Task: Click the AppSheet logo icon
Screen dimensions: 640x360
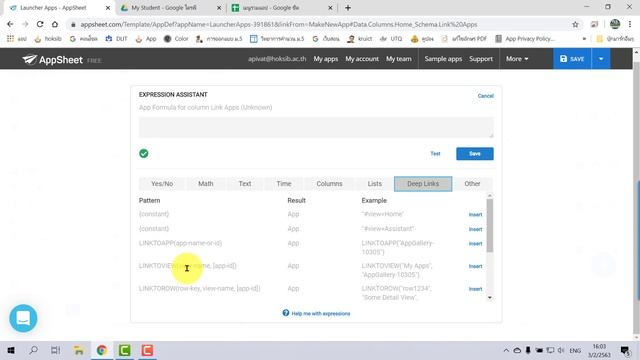Action: [x=29, y=60]
